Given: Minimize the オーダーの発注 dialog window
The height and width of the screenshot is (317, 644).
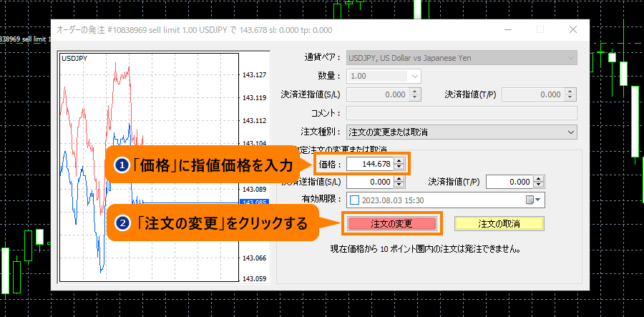Looking at the screenshot, I should pos(508,29).
